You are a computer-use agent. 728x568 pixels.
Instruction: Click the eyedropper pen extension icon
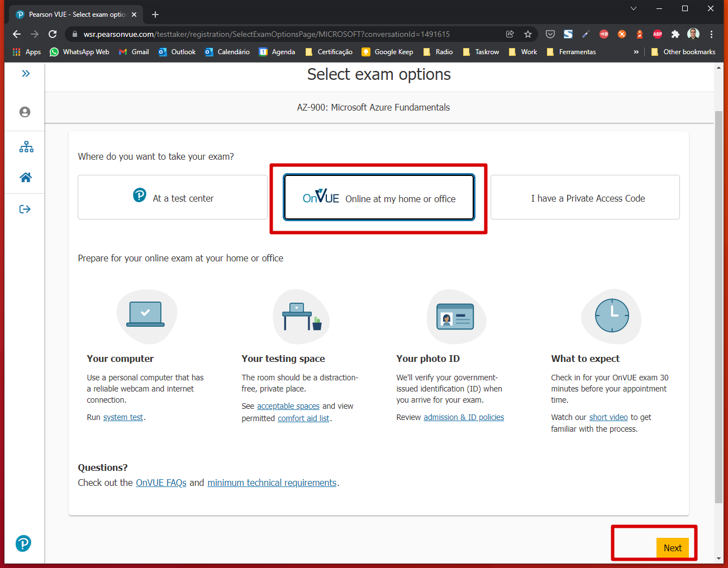pyautogui.click(x=586, y=34)
